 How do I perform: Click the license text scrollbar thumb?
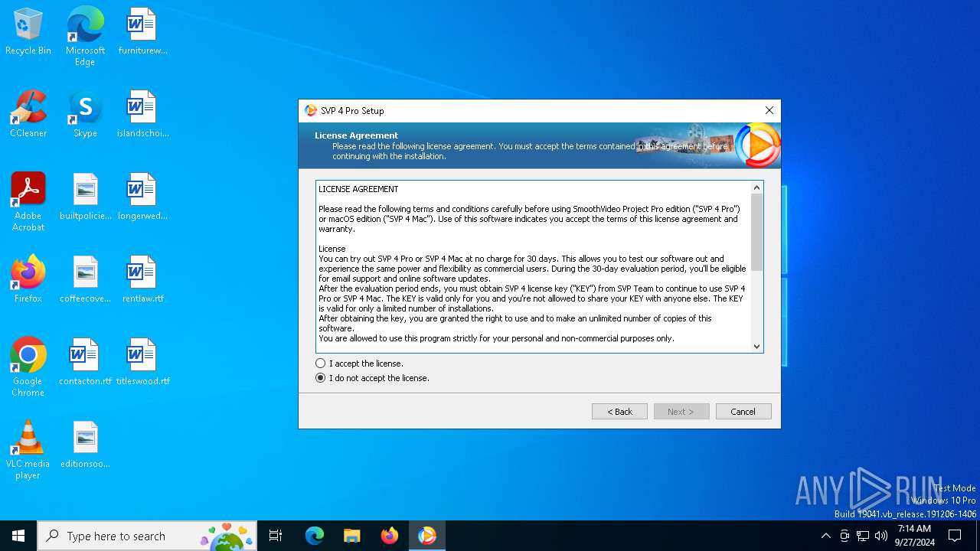click(x=756, y=232)
